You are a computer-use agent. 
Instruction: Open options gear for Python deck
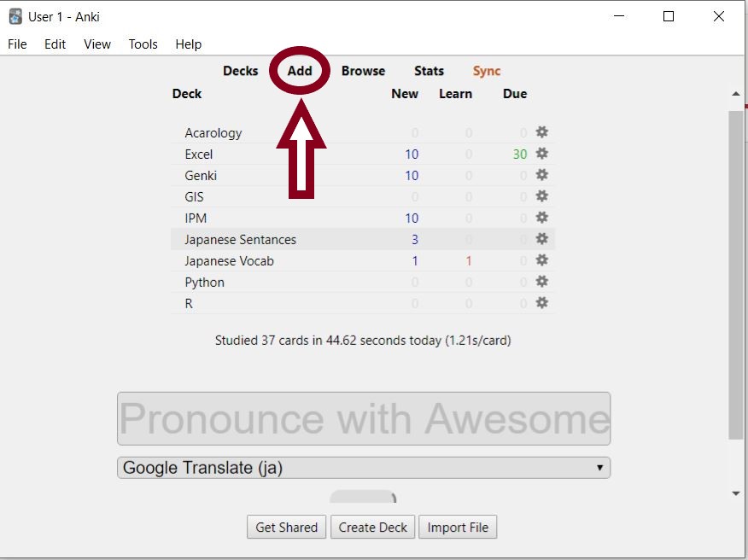point(541,282)
